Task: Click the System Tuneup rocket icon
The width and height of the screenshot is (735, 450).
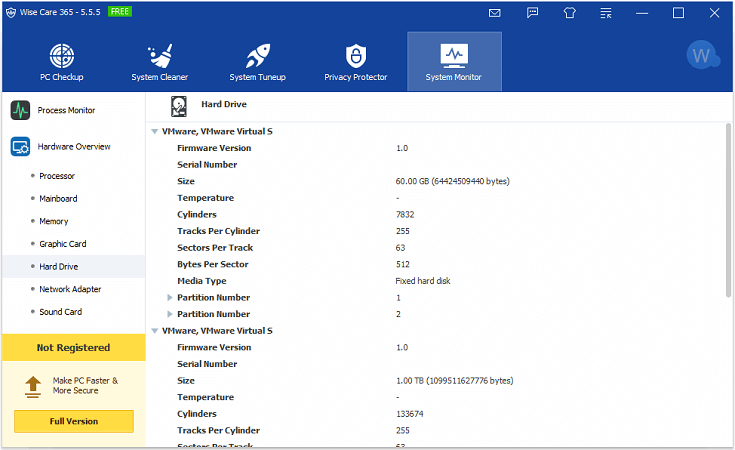Action: [x=258, y=56]
